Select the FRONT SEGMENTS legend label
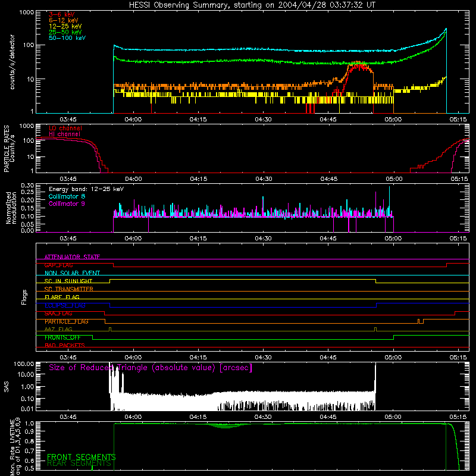This screenshot has height=476, width=476. pos(82,457)
